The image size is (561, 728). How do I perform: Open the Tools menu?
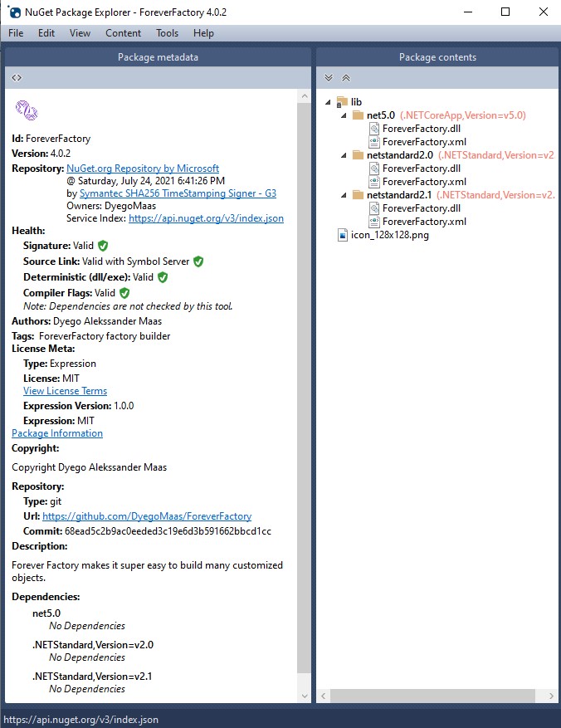(167, 33)
